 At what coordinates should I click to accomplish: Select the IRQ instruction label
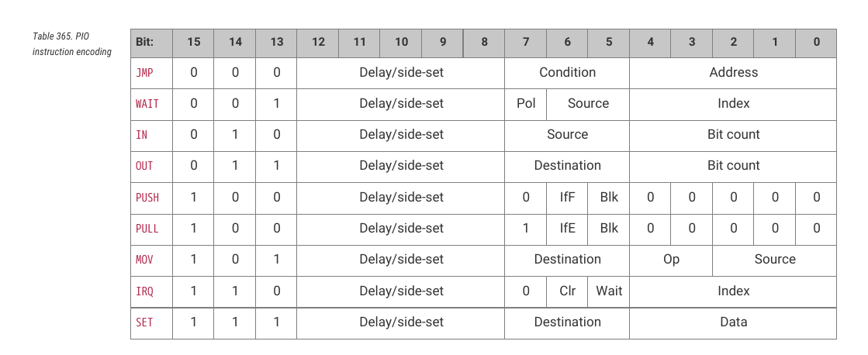(144, 291)
